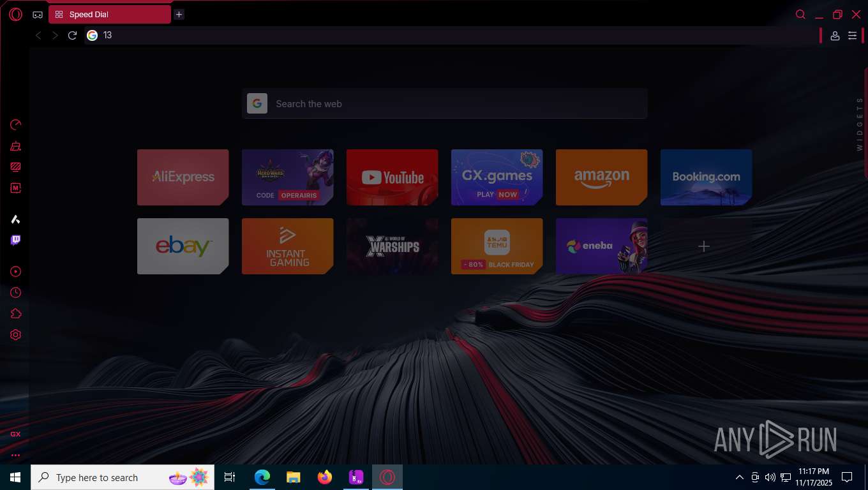Open the taskbar clock showing 11:17 PM
The height and width of the screenshot is (490, 868).
pos(814,477)
